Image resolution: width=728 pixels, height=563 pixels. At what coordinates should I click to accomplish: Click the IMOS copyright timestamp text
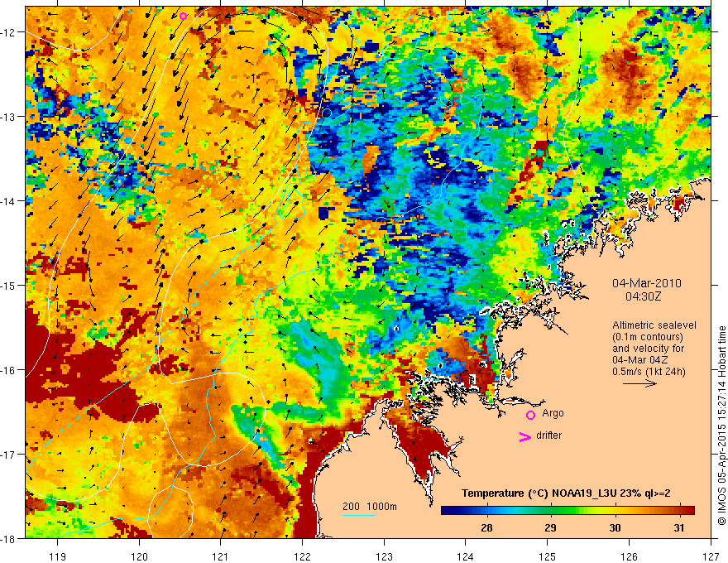(721, 425)
